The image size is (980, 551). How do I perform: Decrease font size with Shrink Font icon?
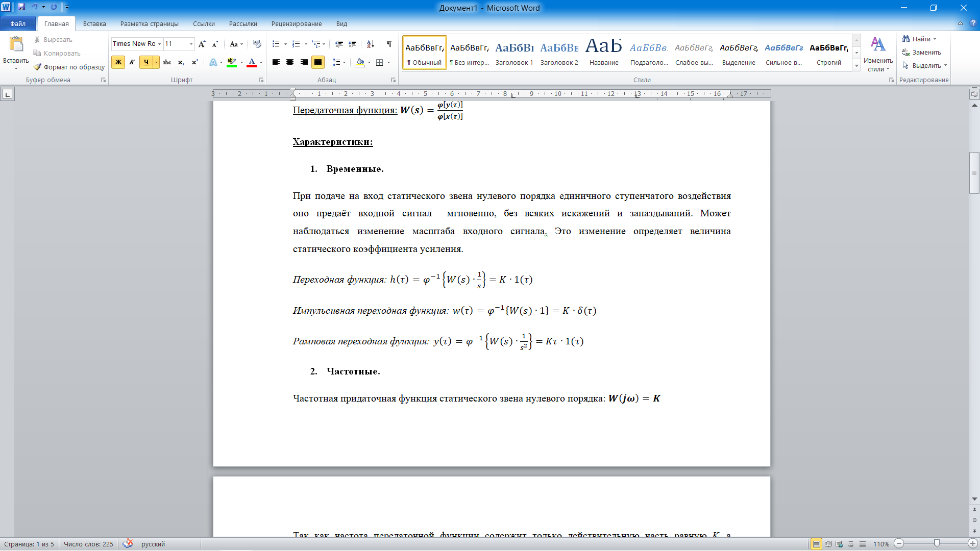click(215, 44)
